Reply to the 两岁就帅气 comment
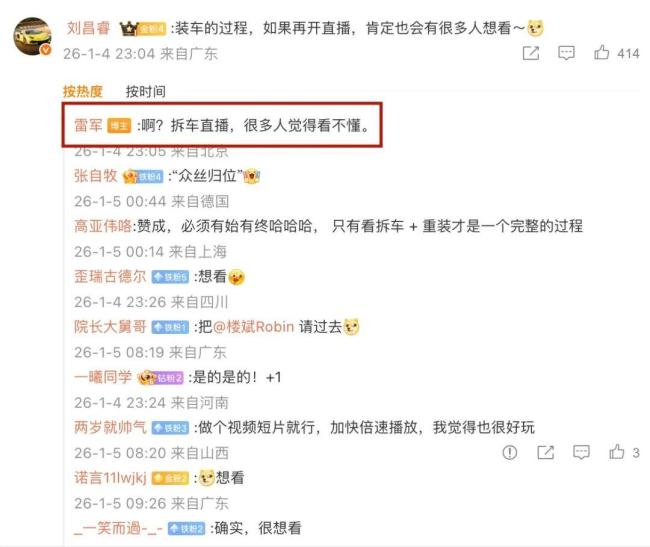This screenshot has height=547, width=650. [581, 452]
